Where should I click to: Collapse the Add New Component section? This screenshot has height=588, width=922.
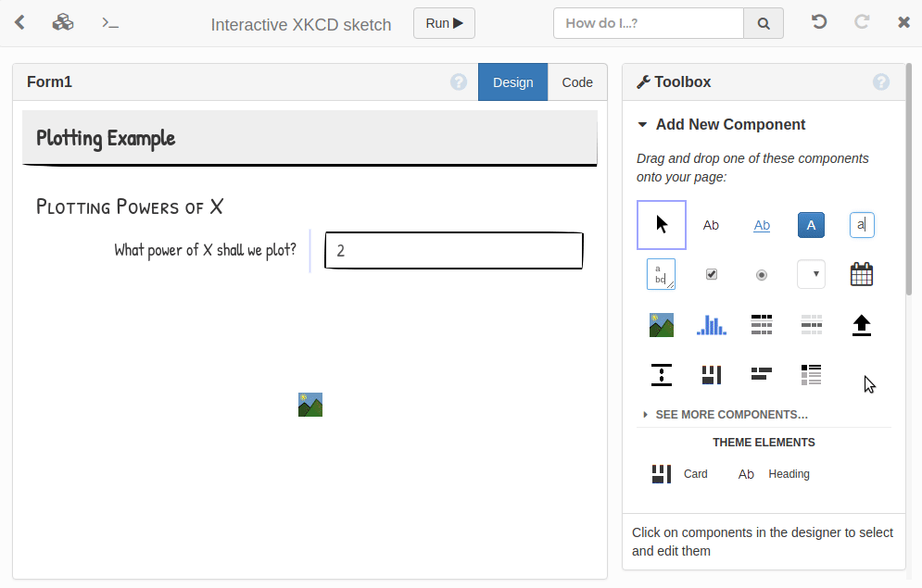643,124
